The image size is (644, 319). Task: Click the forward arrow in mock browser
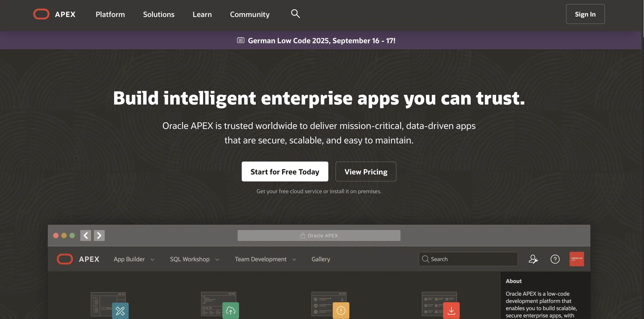[99, 235]
